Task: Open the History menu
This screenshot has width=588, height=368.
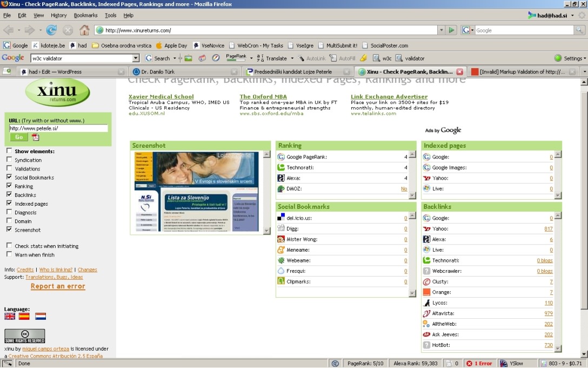Action: coord(58,15)
